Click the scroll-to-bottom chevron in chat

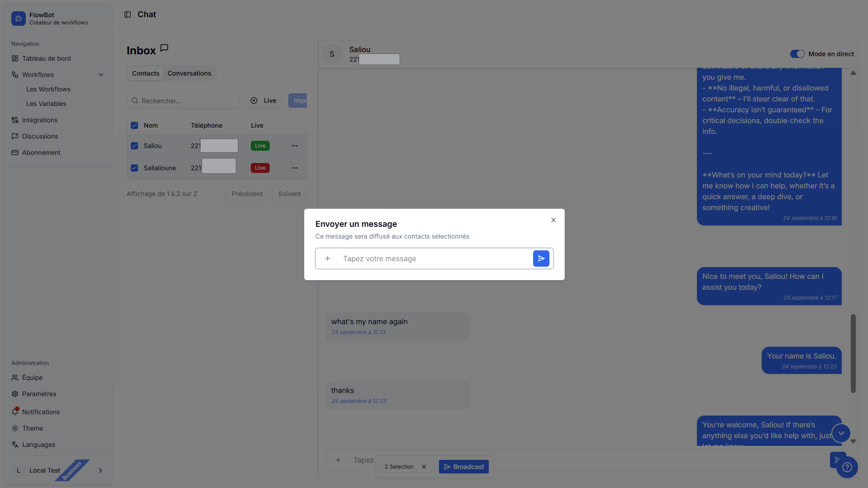(841, 433)
